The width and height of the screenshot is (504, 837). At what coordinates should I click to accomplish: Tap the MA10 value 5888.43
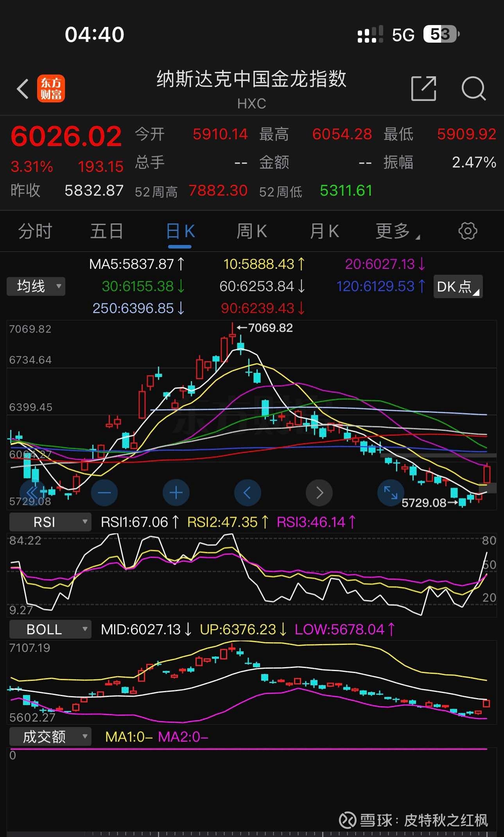[264, 264]
